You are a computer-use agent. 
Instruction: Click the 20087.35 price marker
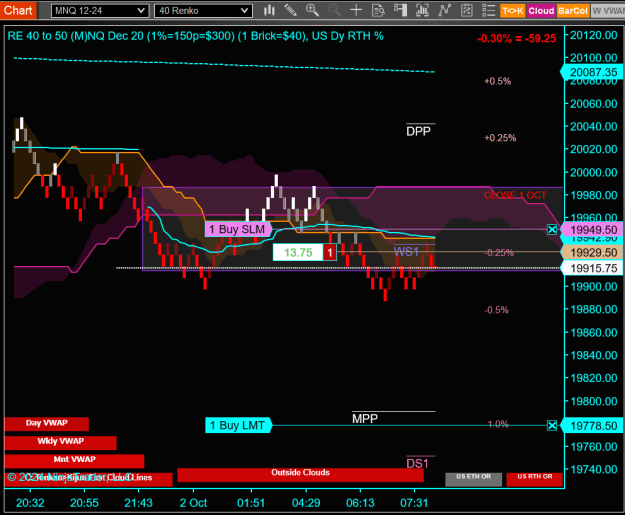point(593,72)
